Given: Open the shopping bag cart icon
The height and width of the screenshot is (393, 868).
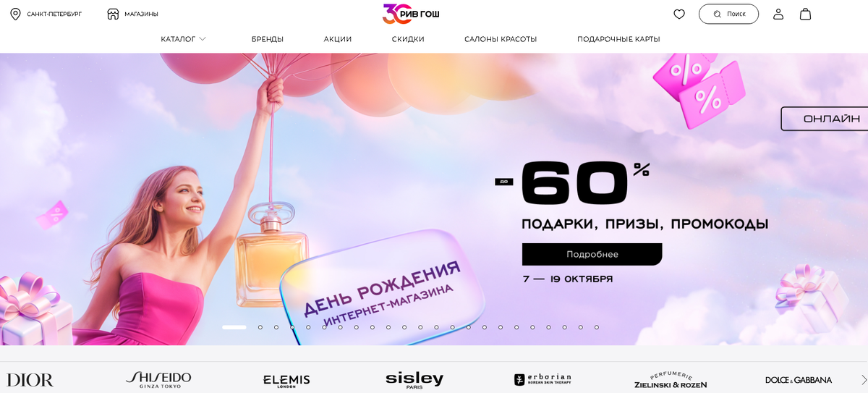Looking at the screenshot, I should click(805, 14).
